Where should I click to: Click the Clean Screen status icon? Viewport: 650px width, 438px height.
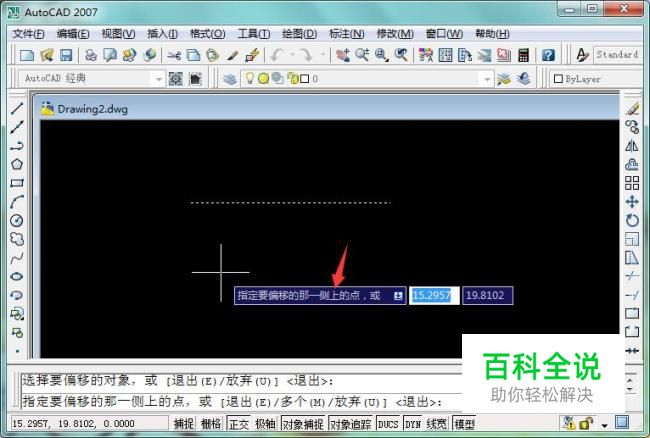pyautogui.click(x=622, y=422)
